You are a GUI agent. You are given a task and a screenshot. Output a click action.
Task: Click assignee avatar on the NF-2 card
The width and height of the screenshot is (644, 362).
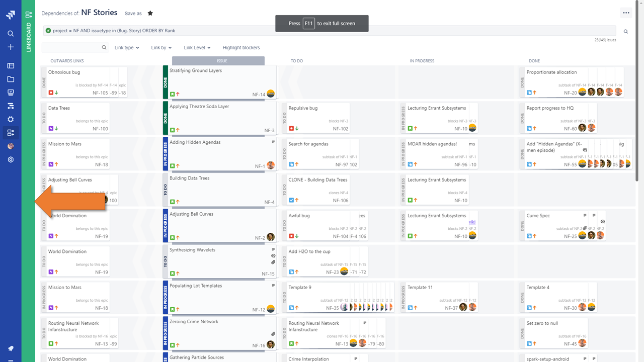click(271, 237)
